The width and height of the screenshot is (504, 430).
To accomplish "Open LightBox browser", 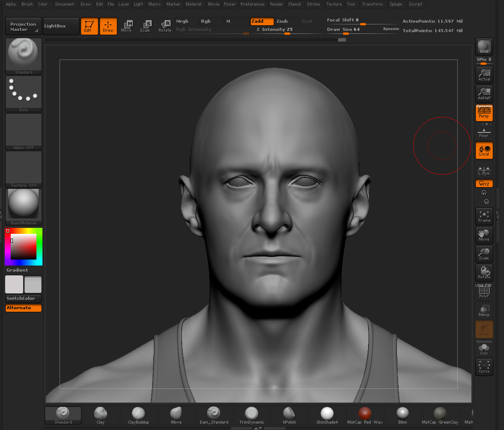I will click(x=61, y=26).
